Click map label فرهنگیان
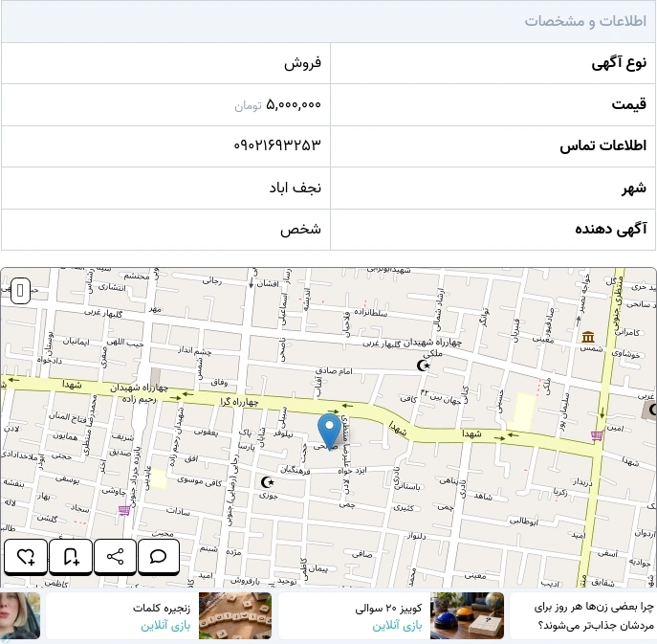657x644 pixels. 296,471
